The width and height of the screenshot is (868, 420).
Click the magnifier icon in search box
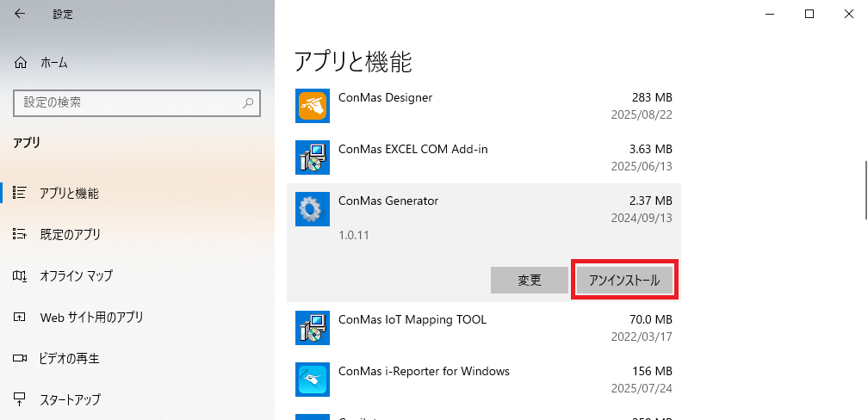[x=248, y=102]
